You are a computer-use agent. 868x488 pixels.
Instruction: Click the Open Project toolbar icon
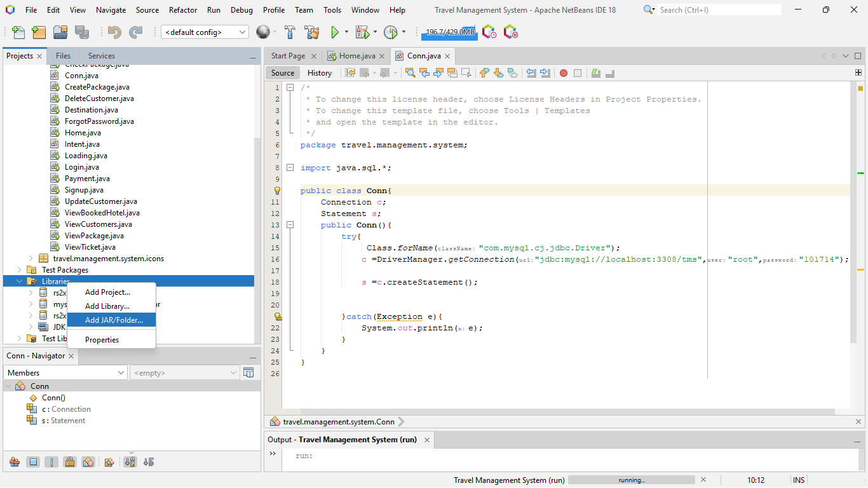[60, 32]
